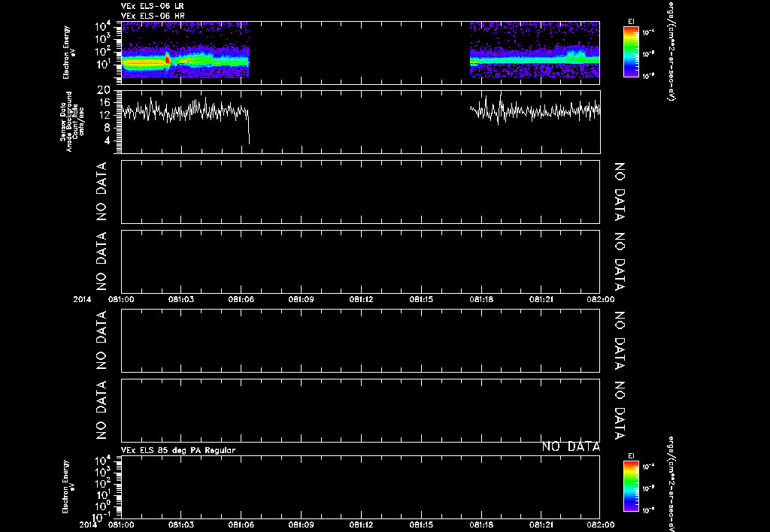Click the Electron Energy eV label of the top panel
770x532 pixels.
tap(68, 53)
